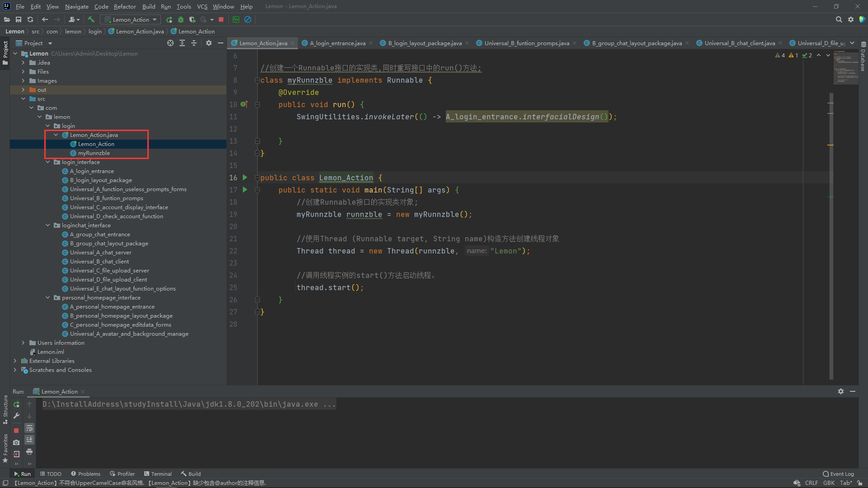Toggle line bookmarks using gutter icon line 16
Viewport: 868px width, 488px height.
(x=245, y=178)
